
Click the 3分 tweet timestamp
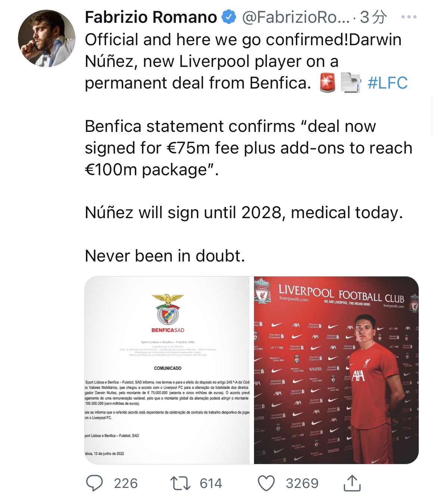click(373, 17)
